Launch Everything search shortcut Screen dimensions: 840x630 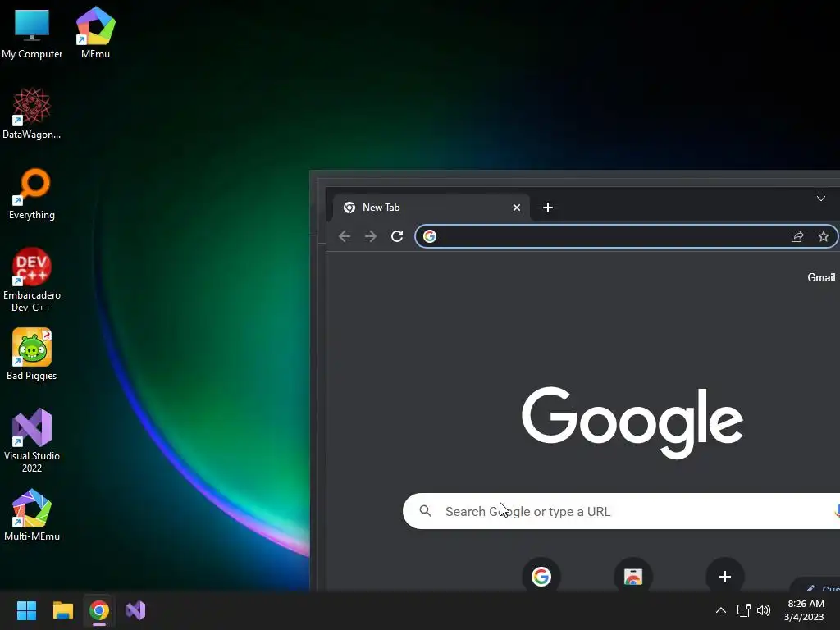(32, 194)
